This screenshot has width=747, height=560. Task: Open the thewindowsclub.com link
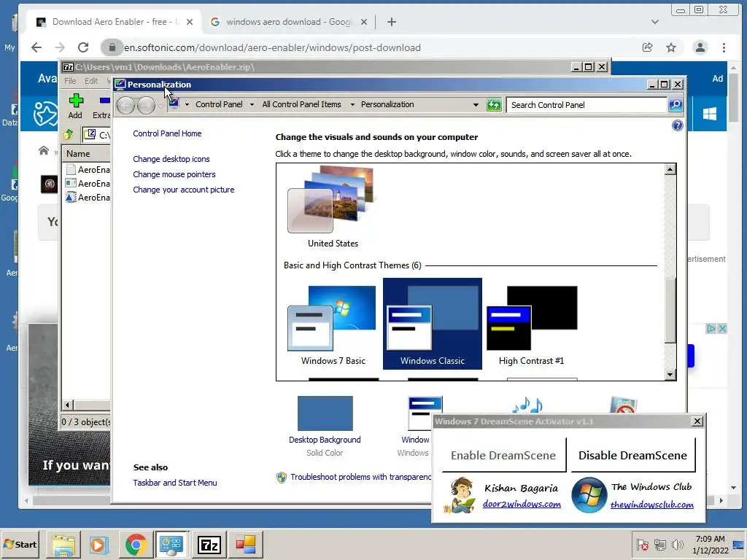(651, 505)
